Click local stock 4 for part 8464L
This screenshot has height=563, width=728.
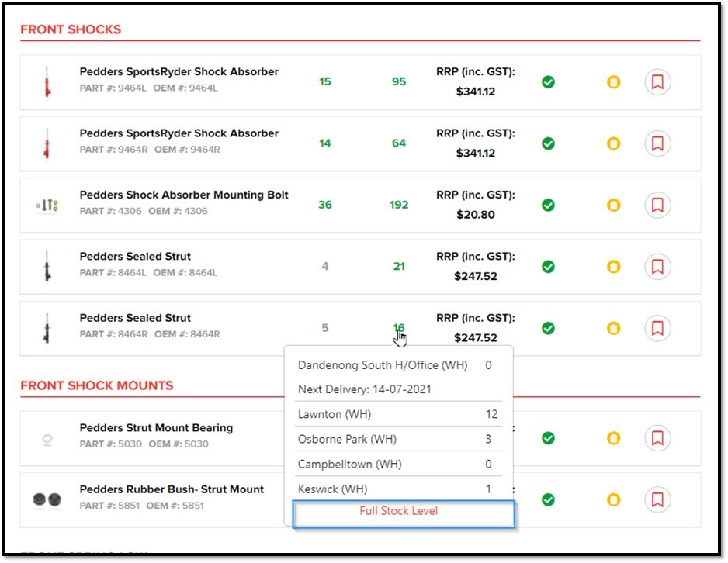(325, 266)
